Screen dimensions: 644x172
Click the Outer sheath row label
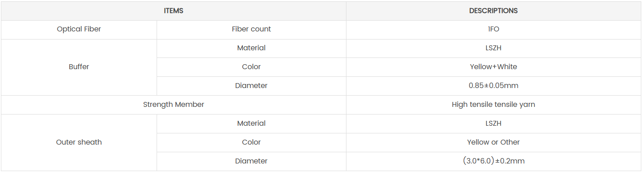[x=79, y=142]
